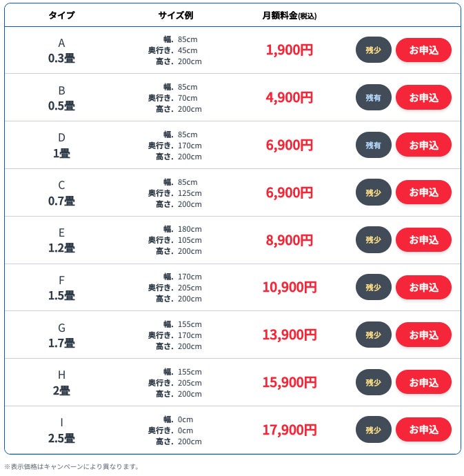The width and height of the screenshot is (464, 476).
Task: Select the 10,900円 price for type F
Action: [x=290, y=287]
